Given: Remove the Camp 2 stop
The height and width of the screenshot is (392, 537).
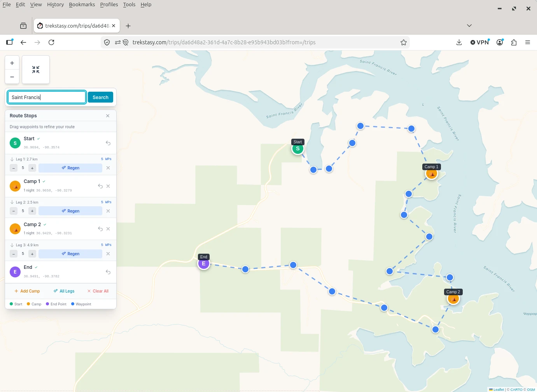Looking at the screenshot, I should click(x=108, y=229).
